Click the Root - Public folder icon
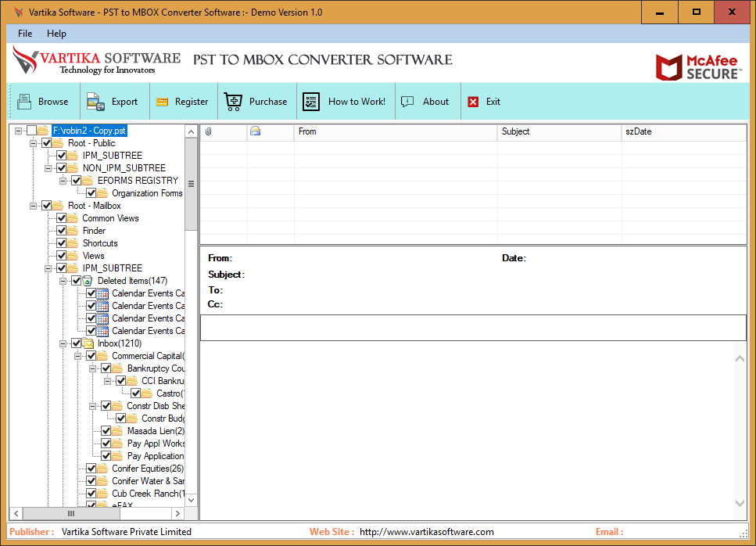Viewport: 756px width, 546px height. coord(58,143)
